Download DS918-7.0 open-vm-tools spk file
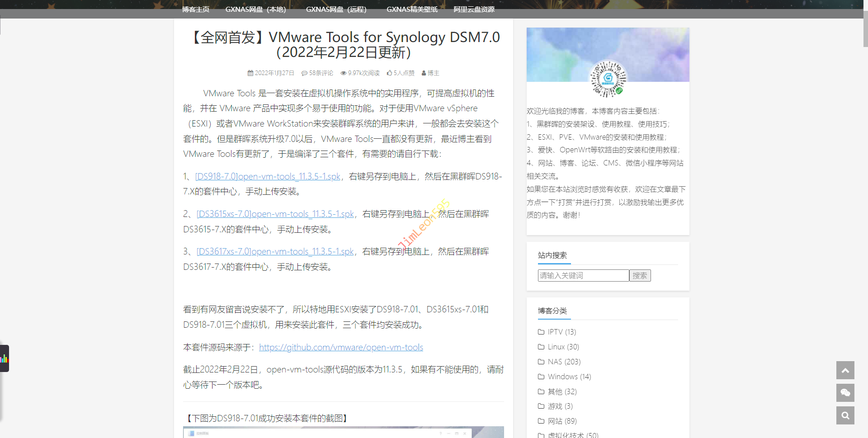Viewport: 868px width, 438px height. (268, 176)
